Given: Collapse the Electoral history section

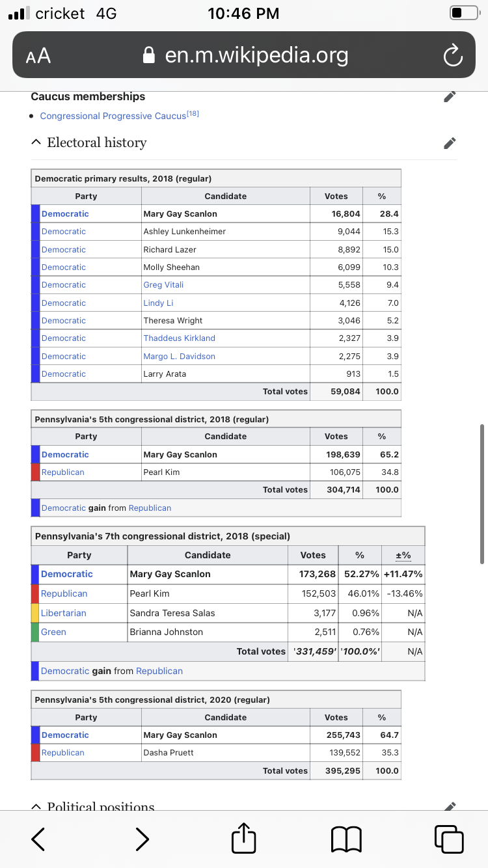Looking at the screenshot, I should coord(36,142).
